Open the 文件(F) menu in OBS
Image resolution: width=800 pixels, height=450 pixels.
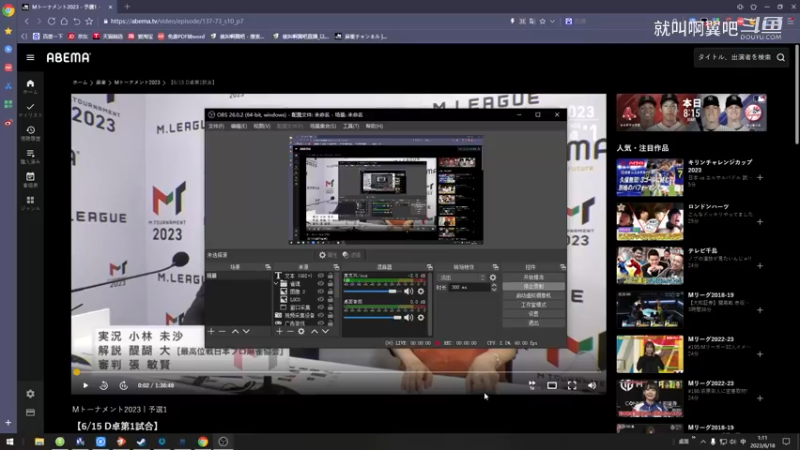pos(216,126)
